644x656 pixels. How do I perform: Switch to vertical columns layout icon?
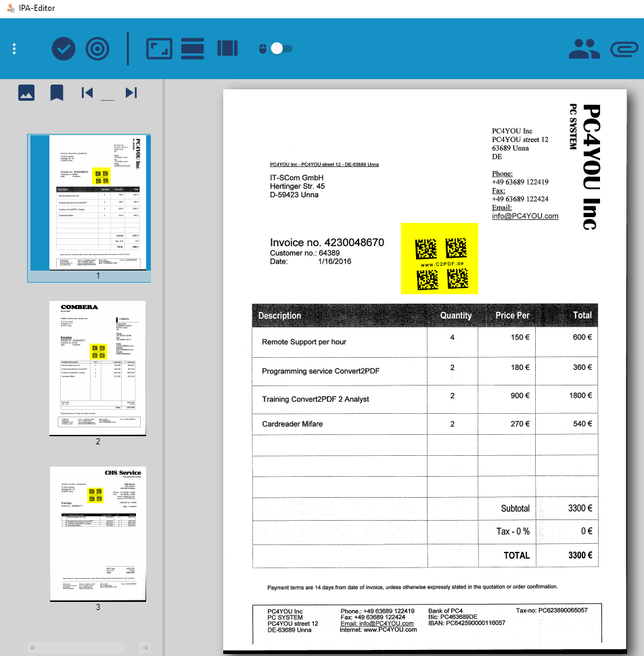pyautogui.click(x=227, y=49)
